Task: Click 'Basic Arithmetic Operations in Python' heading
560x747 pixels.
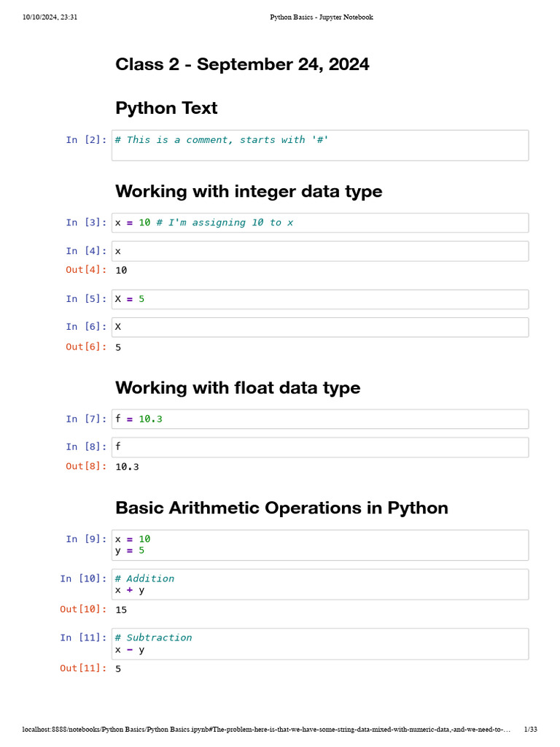Action: tap(281, 508)
